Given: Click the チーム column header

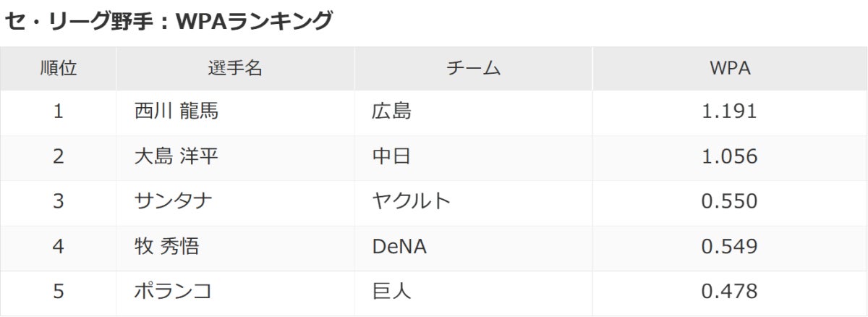Looking at the screenshot, I should (474, 69).
